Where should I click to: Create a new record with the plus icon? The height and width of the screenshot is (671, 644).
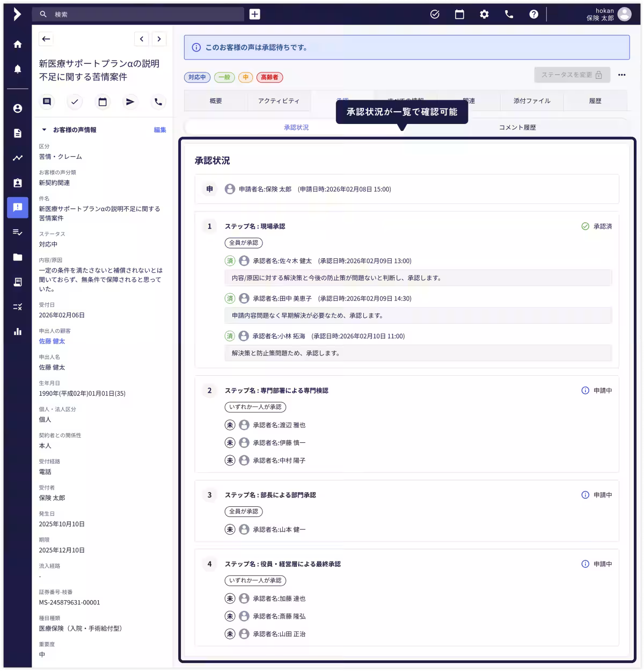(253, 14)
